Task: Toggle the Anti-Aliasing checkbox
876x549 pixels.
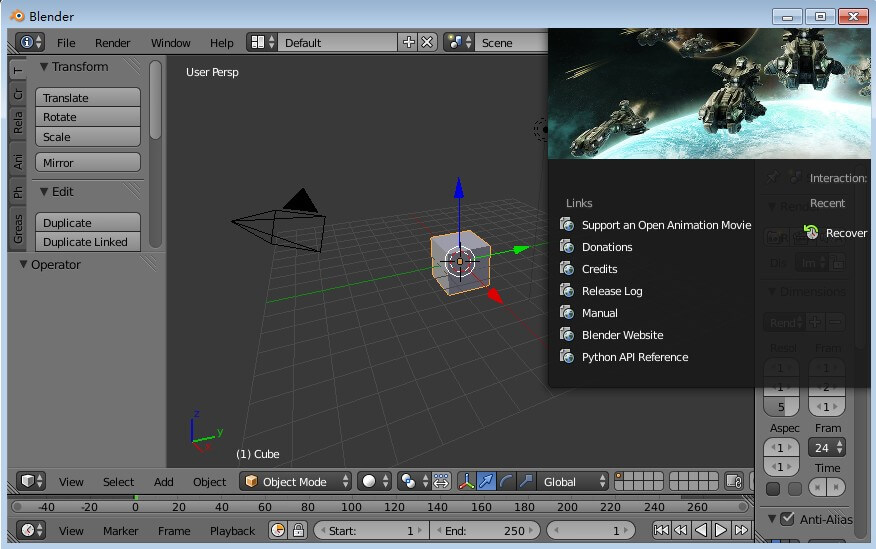Action: [787, 519]
